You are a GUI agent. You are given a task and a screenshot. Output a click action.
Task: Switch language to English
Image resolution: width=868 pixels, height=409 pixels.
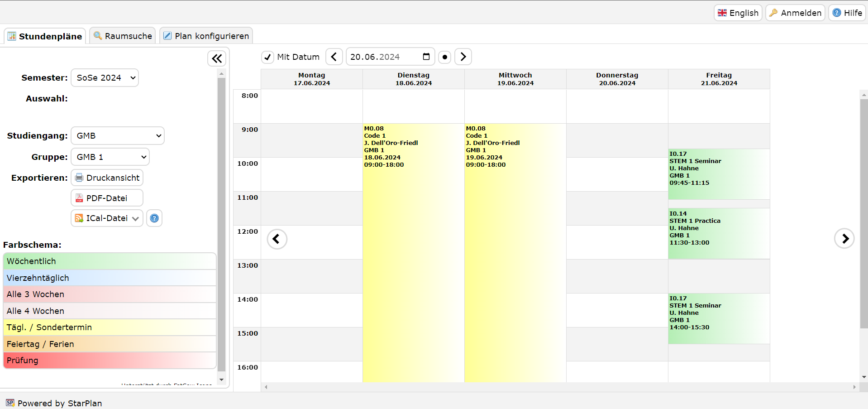(x=738, y=13)
